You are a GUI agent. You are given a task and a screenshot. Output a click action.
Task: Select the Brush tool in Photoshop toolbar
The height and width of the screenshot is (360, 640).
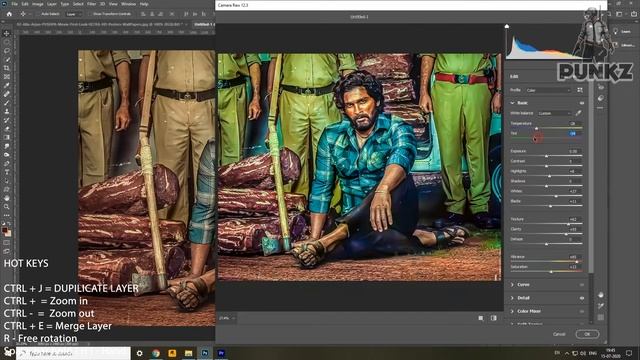(x=7, y=102)
